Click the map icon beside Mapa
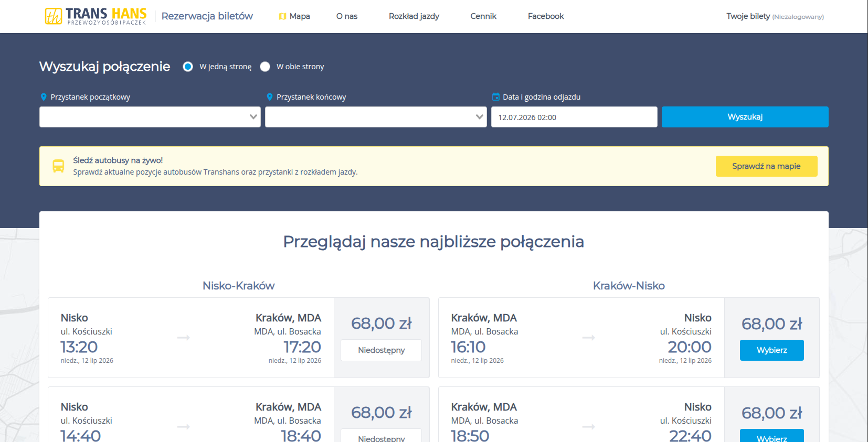Image resolution: width=868 pixels, height=442 pixels. (x=282, y=16)
